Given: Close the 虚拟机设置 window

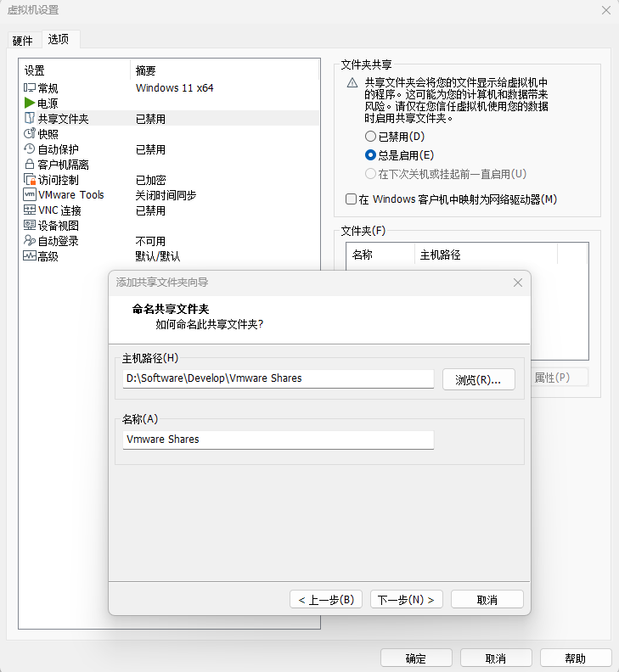Looking at the screenshot, I should [605, 10].
